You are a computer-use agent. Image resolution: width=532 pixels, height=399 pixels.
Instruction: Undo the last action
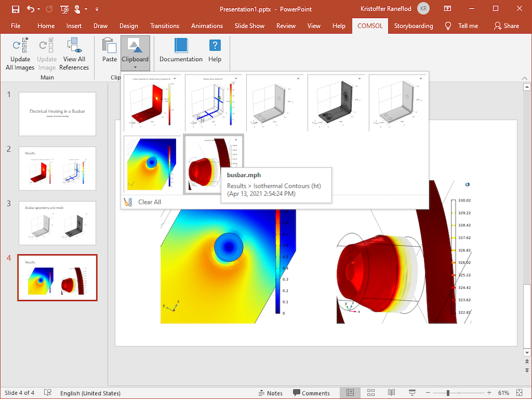click(30, 9)
